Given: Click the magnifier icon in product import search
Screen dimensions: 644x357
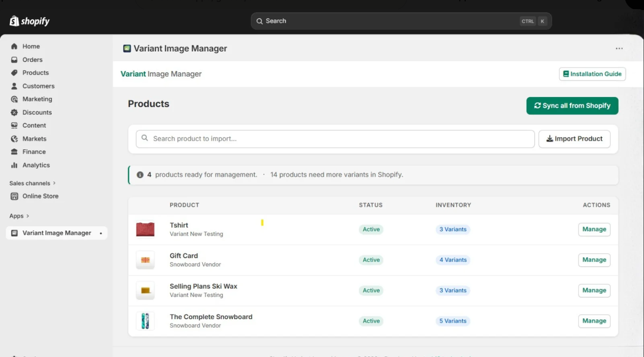Looking at the screenshot, I should (x=145, y=138).
